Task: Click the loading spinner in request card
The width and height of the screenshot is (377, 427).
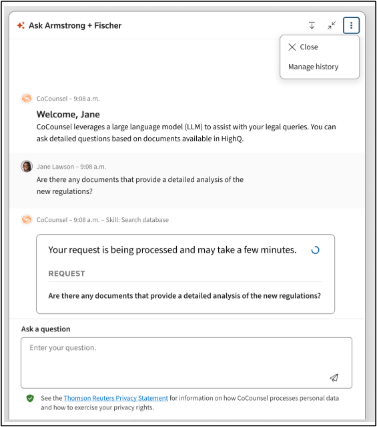Action: [315, 250]
